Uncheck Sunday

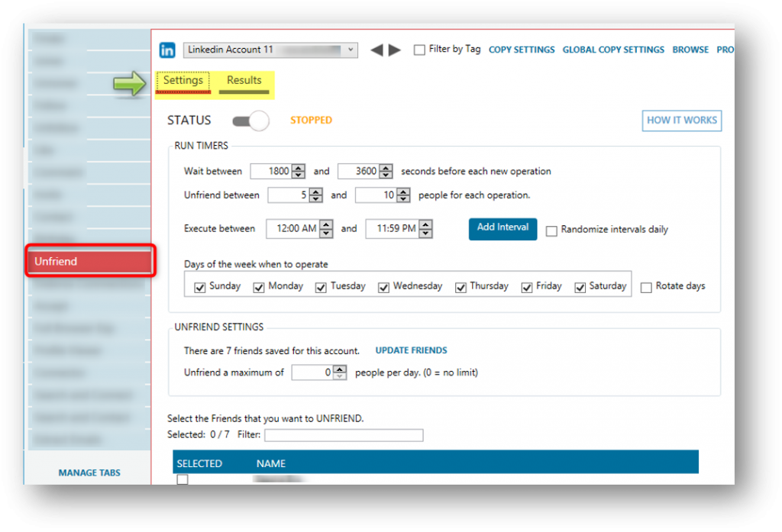pyautogui.click(x=199, y=288)
